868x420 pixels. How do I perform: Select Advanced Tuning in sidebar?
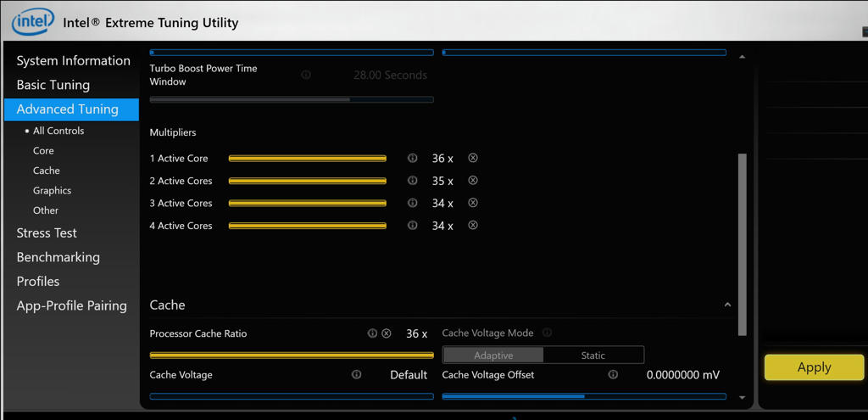[x=71, y=109]
